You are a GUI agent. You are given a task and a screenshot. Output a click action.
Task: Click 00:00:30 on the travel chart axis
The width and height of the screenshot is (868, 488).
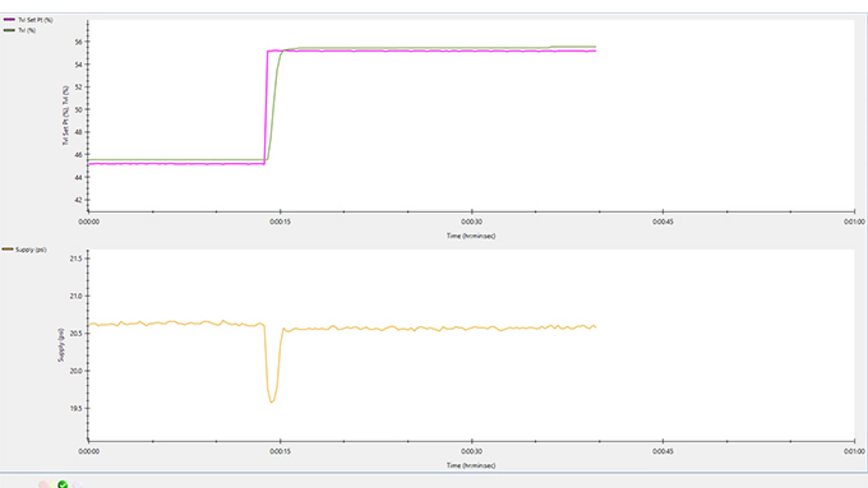tap(472, 222)
